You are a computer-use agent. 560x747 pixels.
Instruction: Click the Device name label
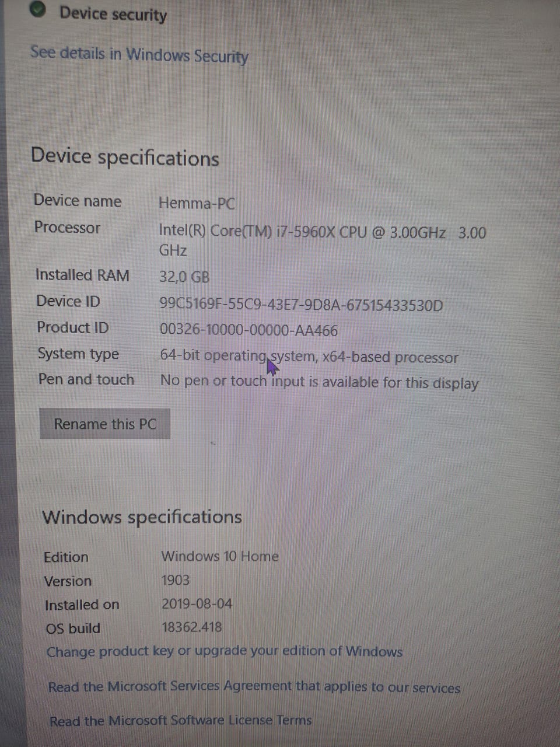coord(78,201)
